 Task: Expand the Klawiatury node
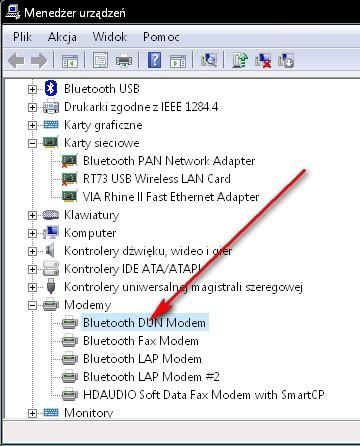[x=32, y=215]
